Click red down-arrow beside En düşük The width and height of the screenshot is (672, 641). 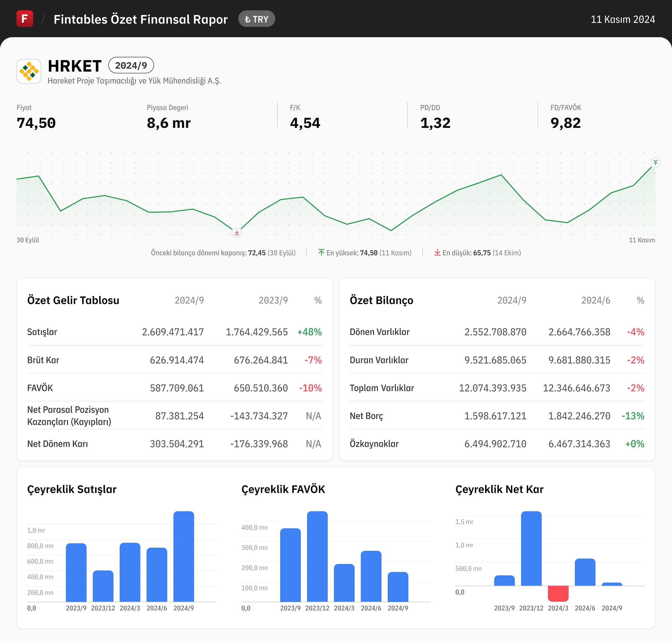pos(437,253)
